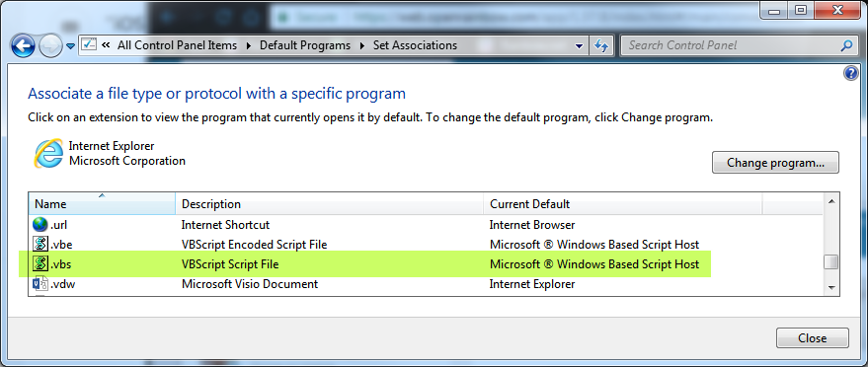Select Default Programs breadcrumb
This screenshot has width=868, height=367.
pos(305,45)
